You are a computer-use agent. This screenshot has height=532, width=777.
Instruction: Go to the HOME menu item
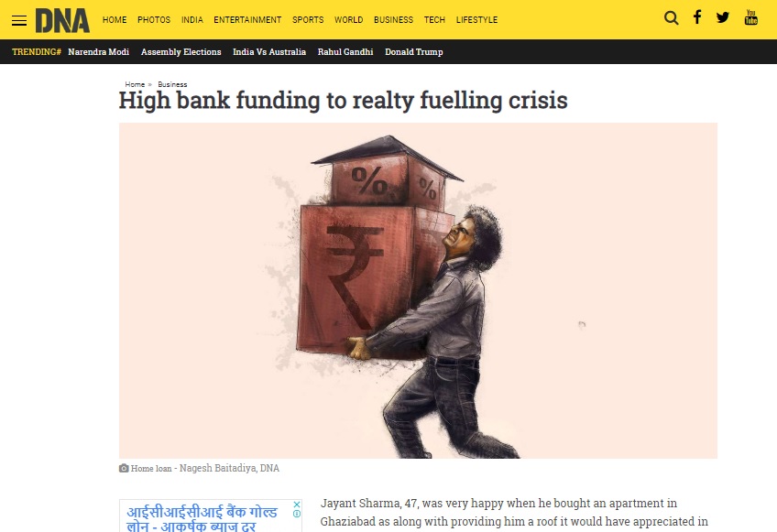(x=115, y=20)
